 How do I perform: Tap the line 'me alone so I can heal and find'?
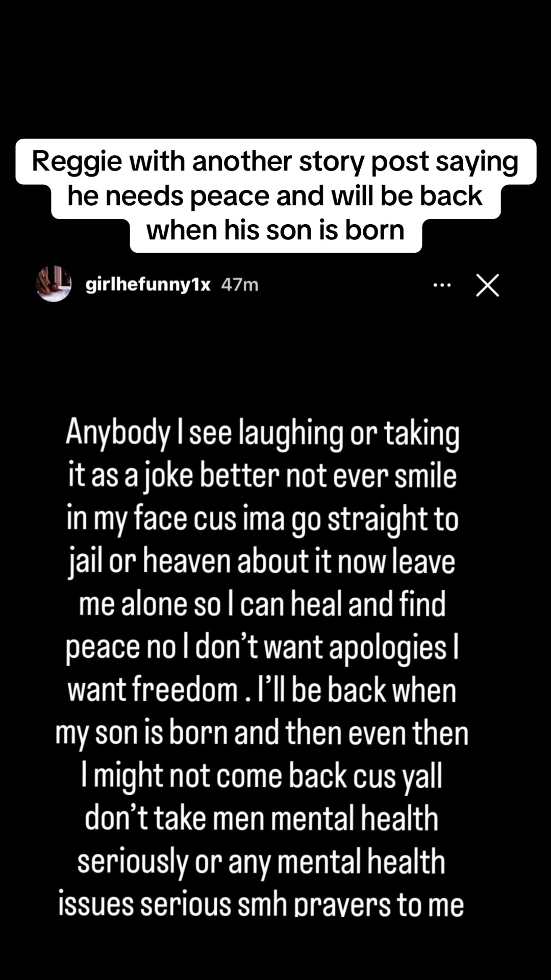tap(262, 605)
